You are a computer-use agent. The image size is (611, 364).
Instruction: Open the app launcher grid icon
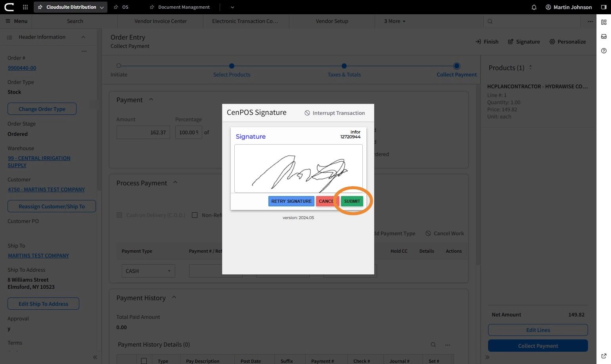click(x=25, y=7)
